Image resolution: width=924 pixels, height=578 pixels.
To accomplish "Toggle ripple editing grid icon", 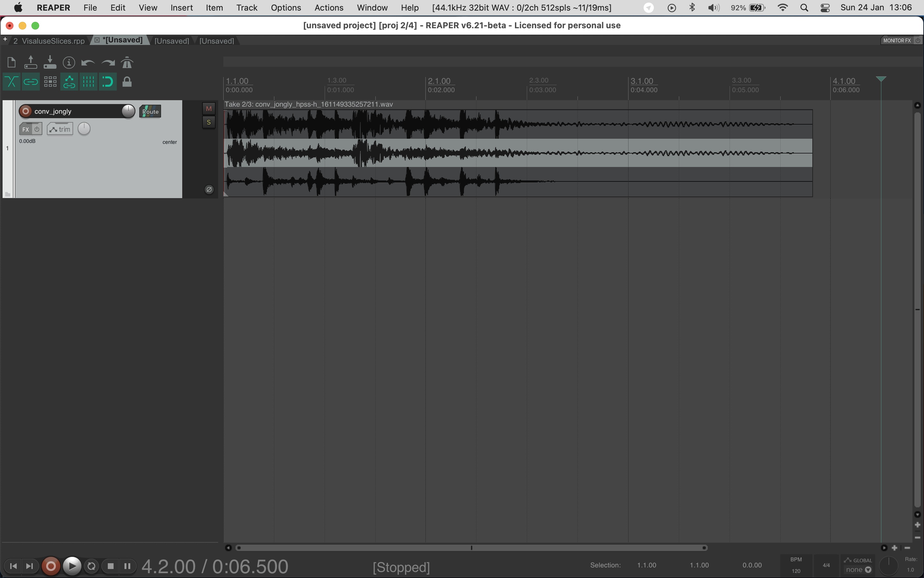I will (50, 82).
